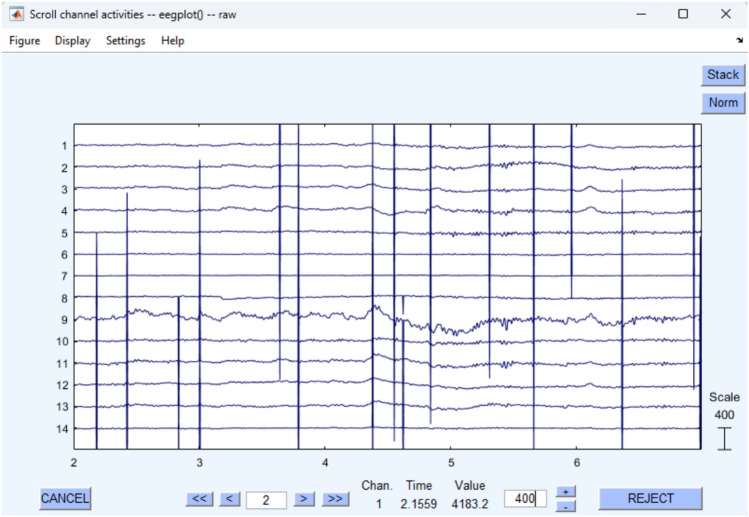
Task: Jump back with the << button
Action: 199,499
